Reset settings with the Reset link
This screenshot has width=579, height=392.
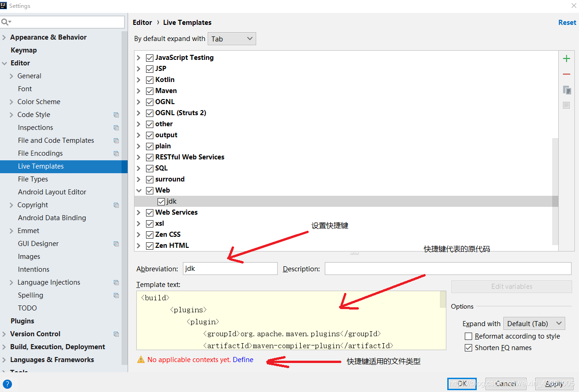click(x=567, y=22)
